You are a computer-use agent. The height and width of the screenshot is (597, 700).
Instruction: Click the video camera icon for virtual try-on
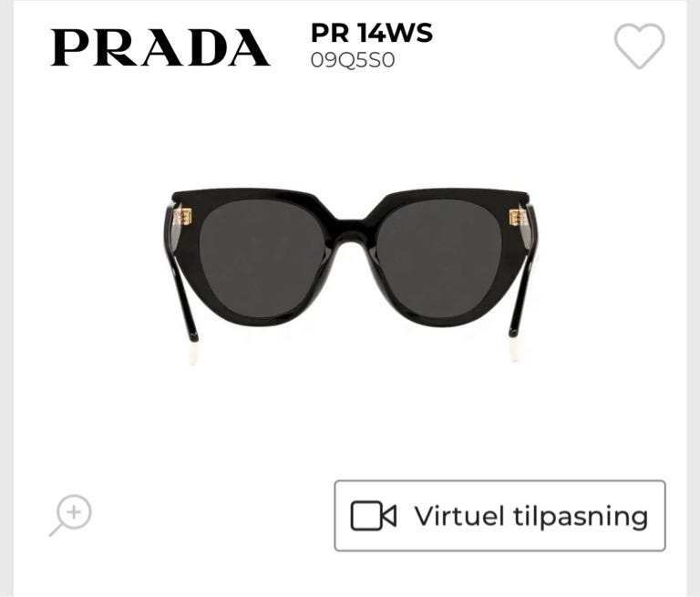[373, 516]
